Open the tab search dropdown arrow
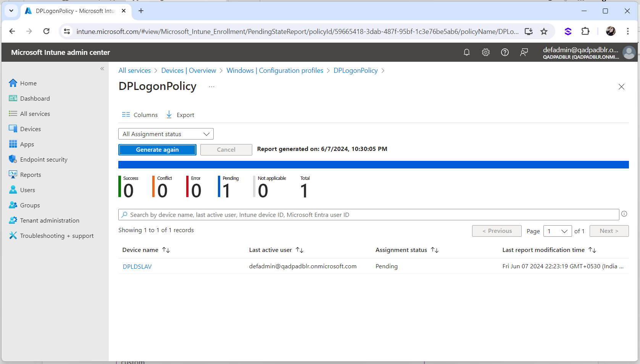The width and height of the screenshot is (640, 364). [x=11, y=11]
